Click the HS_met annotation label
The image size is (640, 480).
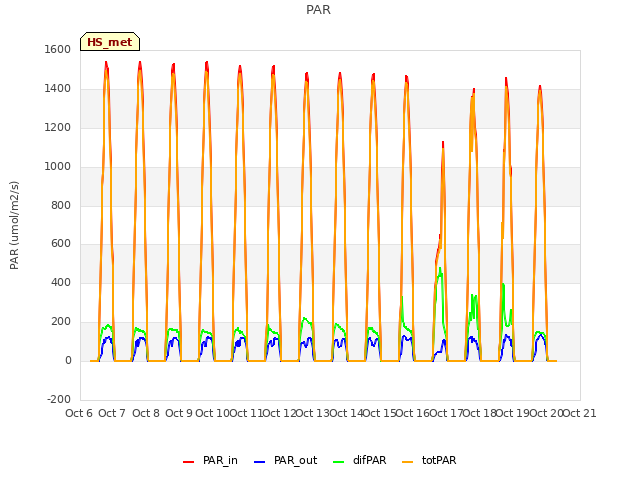tap(110, 42)
